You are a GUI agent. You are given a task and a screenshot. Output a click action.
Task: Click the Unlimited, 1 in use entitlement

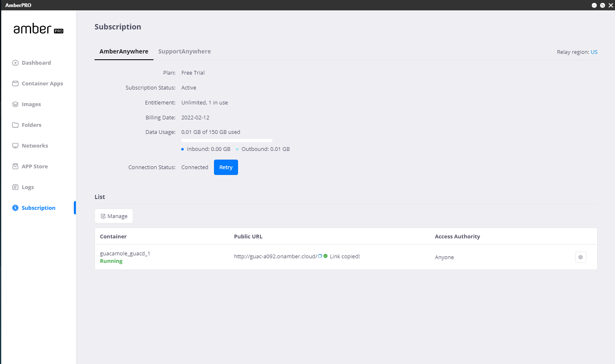coord(204,102)
